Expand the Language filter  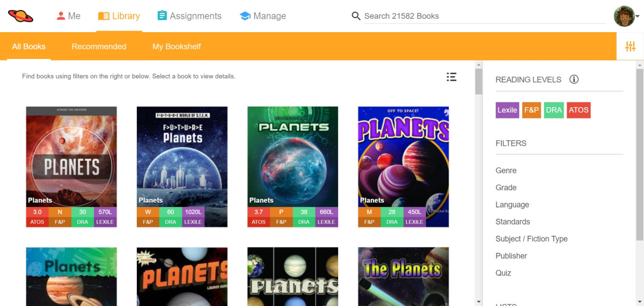tap(512, 205)
